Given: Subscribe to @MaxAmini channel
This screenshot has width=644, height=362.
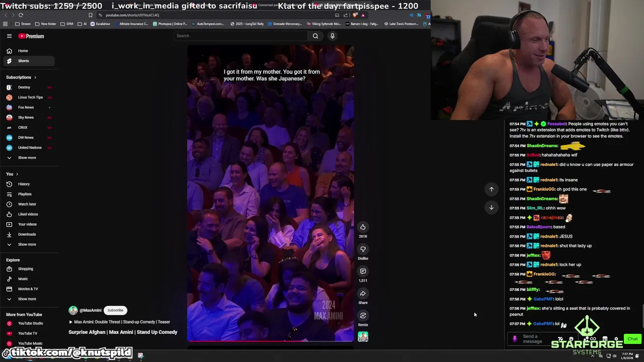Looking at the screenshot, I should [x=115, y=310].
